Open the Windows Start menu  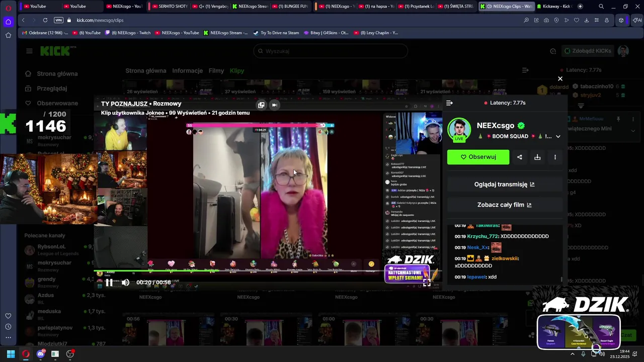pos(11,354)
